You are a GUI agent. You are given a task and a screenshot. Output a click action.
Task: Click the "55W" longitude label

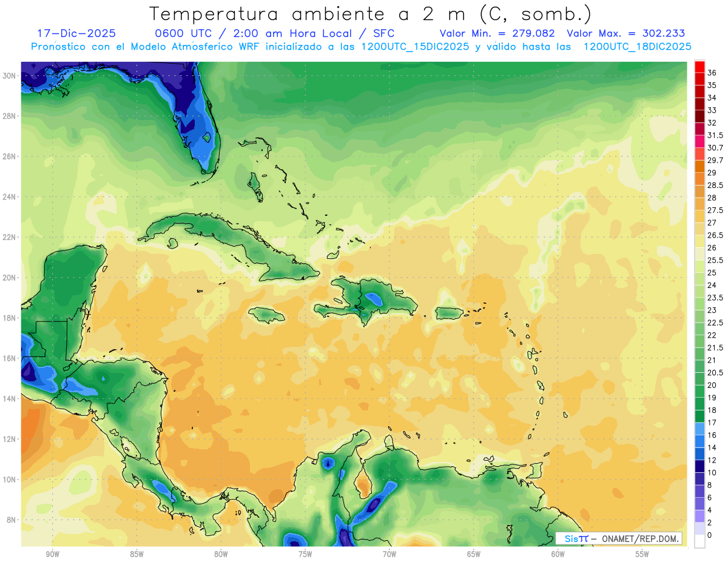[x=642, y=555]
